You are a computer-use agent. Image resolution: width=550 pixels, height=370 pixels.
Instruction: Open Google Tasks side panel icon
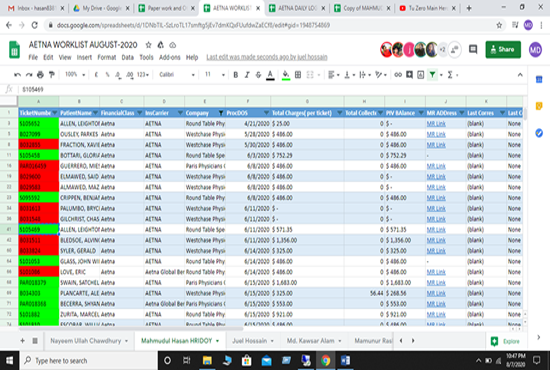[x=539, y=133]
